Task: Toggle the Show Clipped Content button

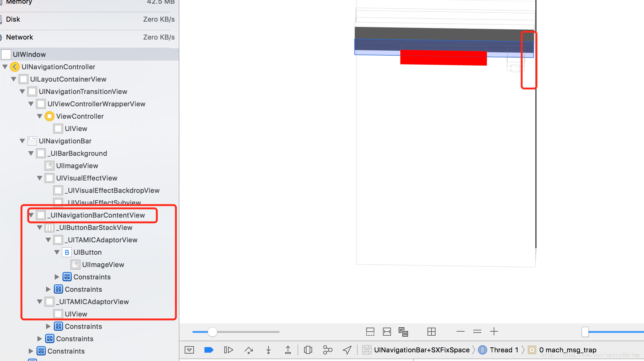Action: click(x=370, y=332)
